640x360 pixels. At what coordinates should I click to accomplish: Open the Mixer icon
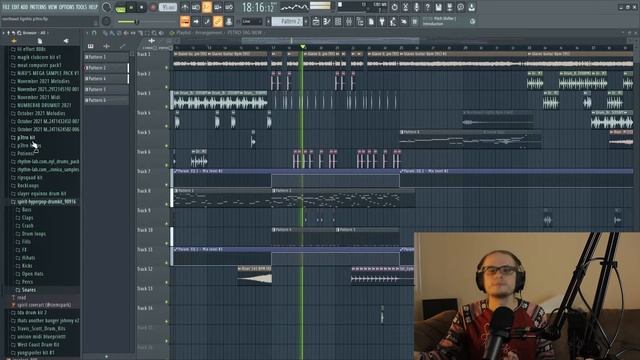(x=349, y=22)
